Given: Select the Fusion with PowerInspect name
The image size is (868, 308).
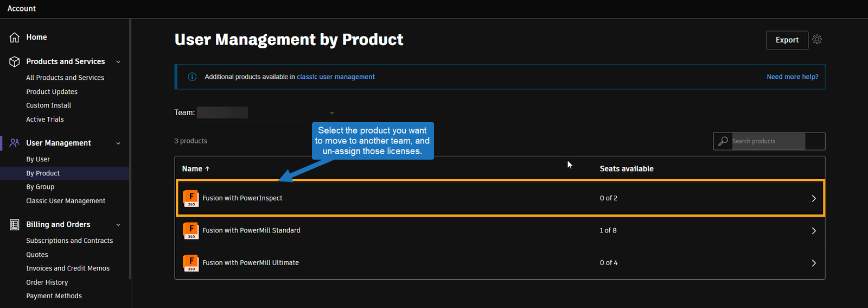Looking at the screenshot, I should pyautogui.click(x=242, y=198).
